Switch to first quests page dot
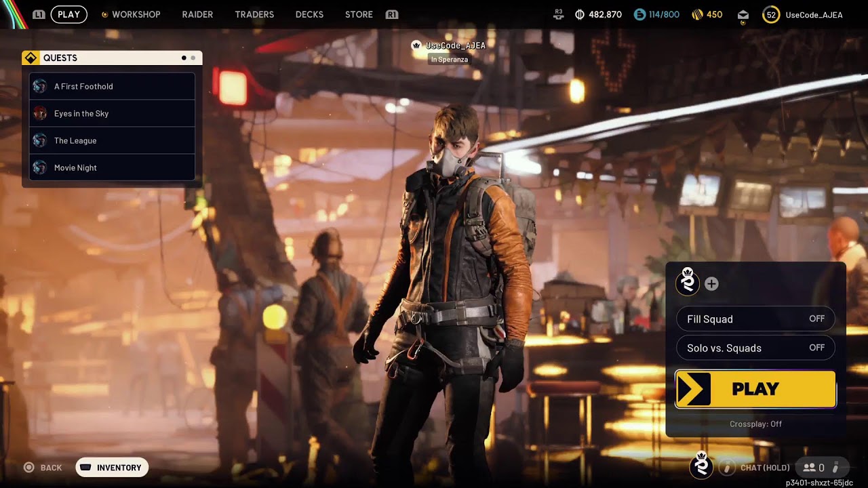 tap(184, 58)
